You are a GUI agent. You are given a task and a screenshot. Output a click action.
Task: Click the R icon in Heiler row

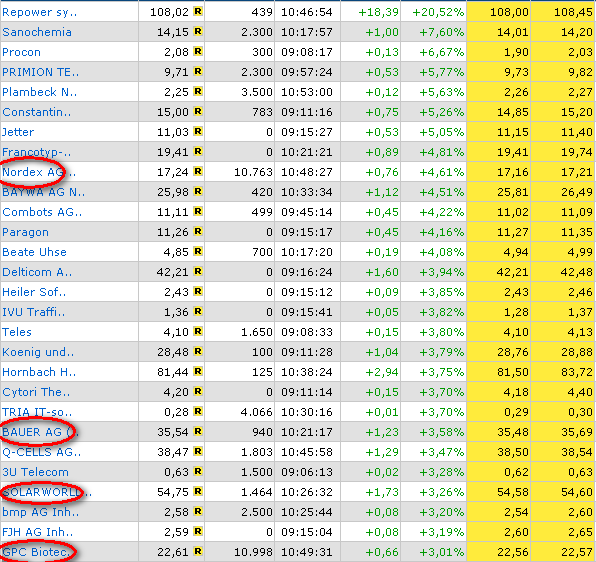pyautogui.click(x=198, y=291)
